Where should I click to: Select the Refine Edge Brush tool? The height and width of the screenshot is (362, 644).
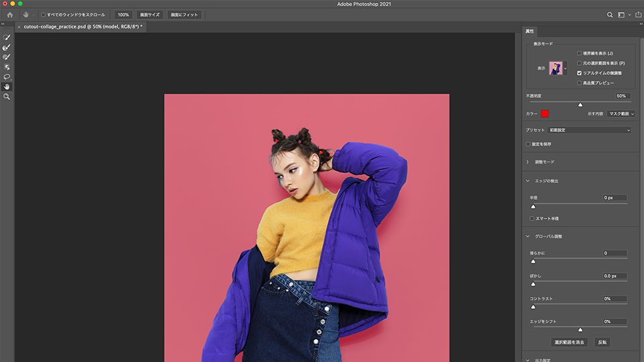point(7,47)
